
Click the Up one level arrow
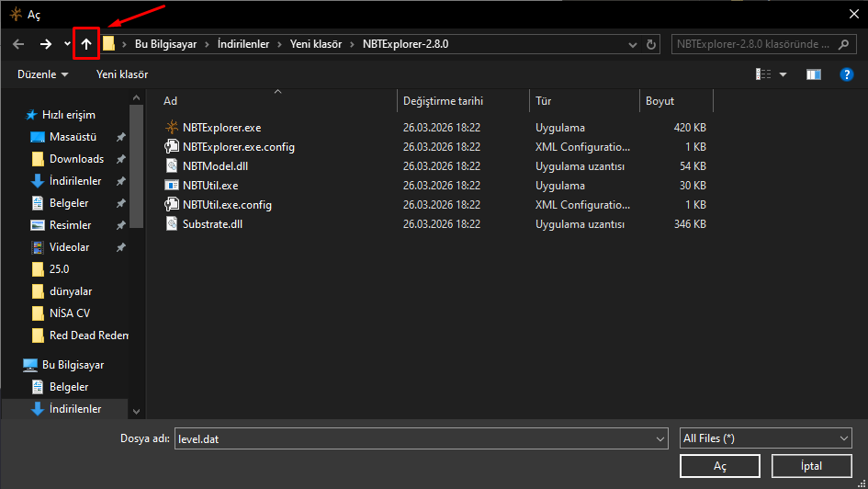86,44
